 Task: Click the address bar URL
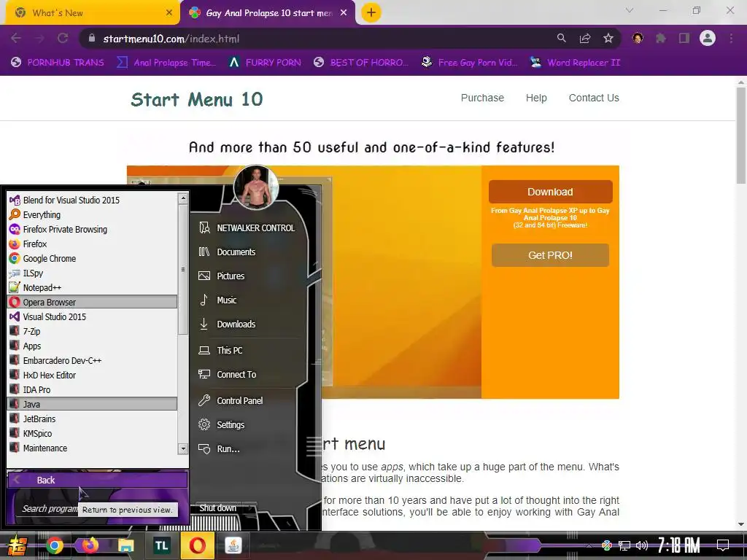click(x=171, y=39)
